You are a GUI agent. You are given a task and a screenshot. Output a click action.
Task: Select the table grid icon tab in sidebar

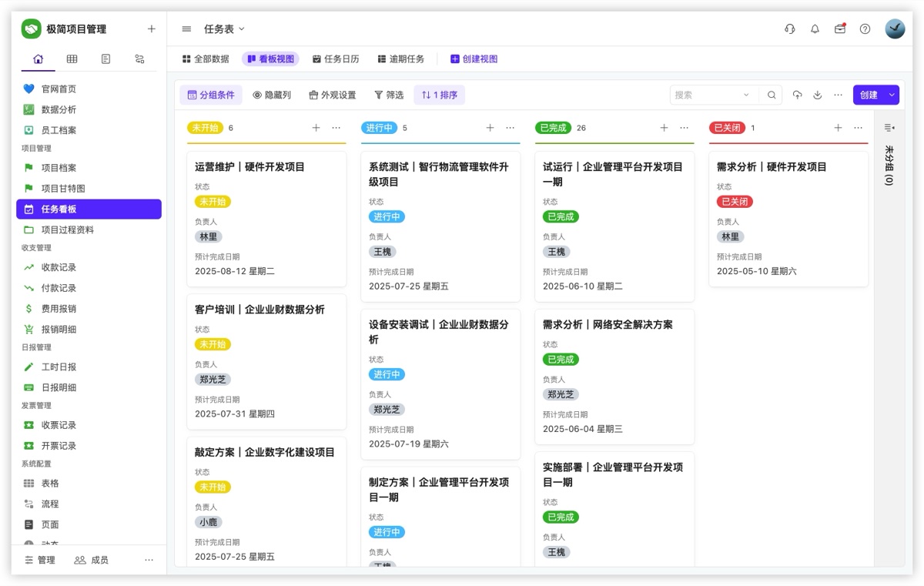pyautogui.click(x=72, y=59)
